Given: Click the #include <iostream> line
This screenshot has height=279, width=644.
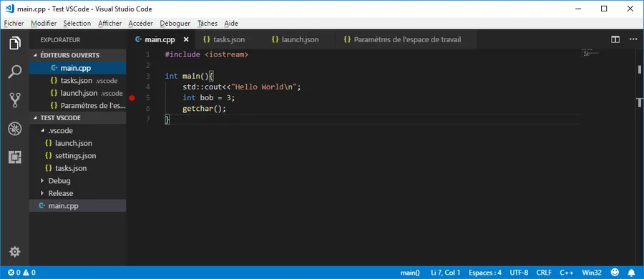Looking at the screenshot, I should (206, 54).
